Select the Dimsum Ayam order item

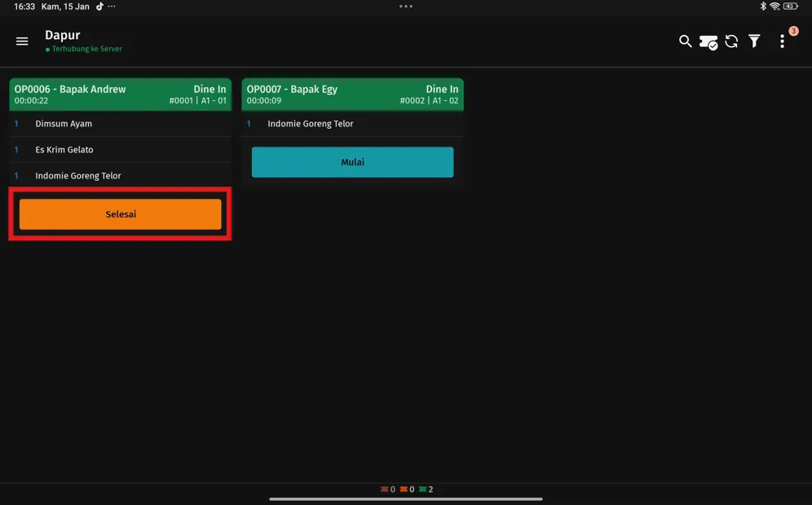pos(64,124)
